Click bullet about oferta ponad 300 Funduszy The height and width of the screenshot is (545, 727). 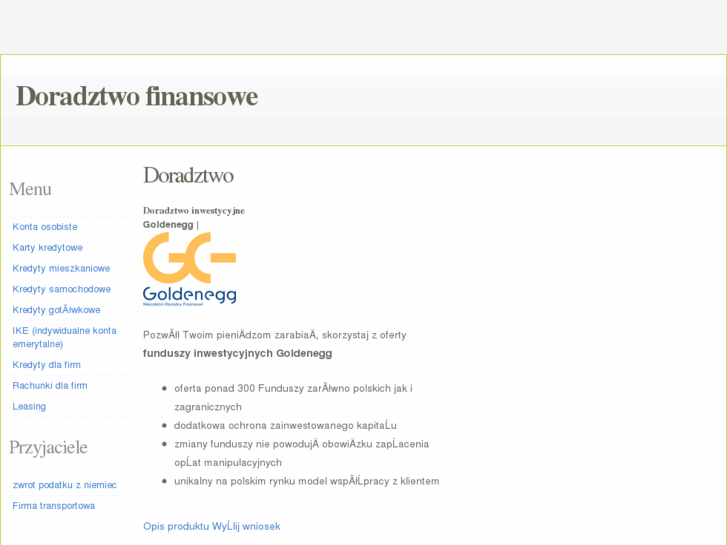click(x=293, y=398)
